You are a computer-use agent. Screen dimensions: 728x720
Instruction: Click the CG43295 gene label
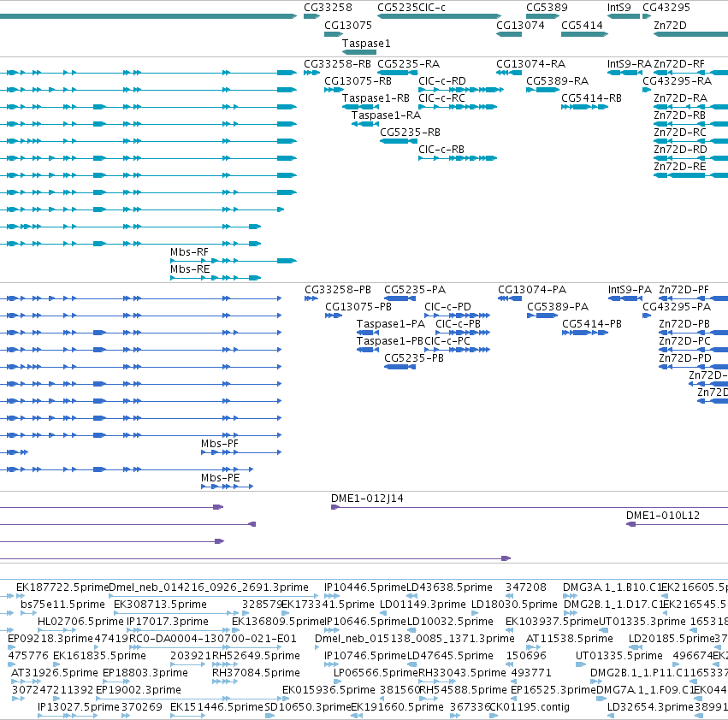666,8
